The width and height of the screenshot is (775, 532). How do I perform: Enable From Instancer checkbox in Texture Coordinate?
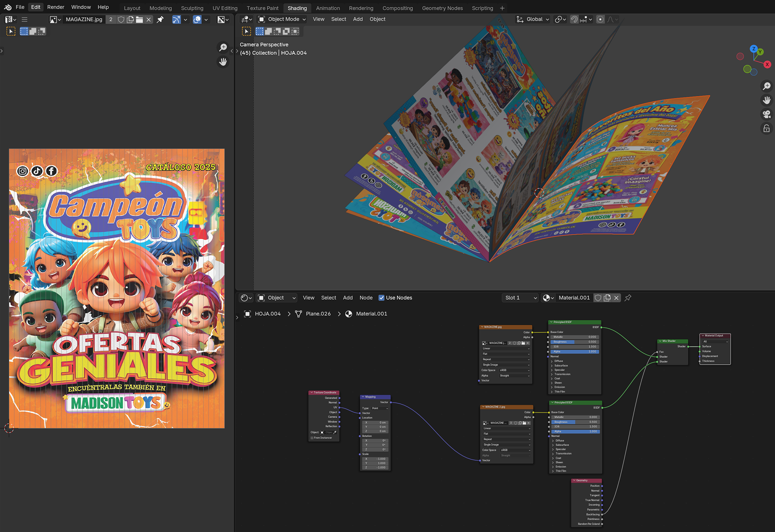(312, 438)
